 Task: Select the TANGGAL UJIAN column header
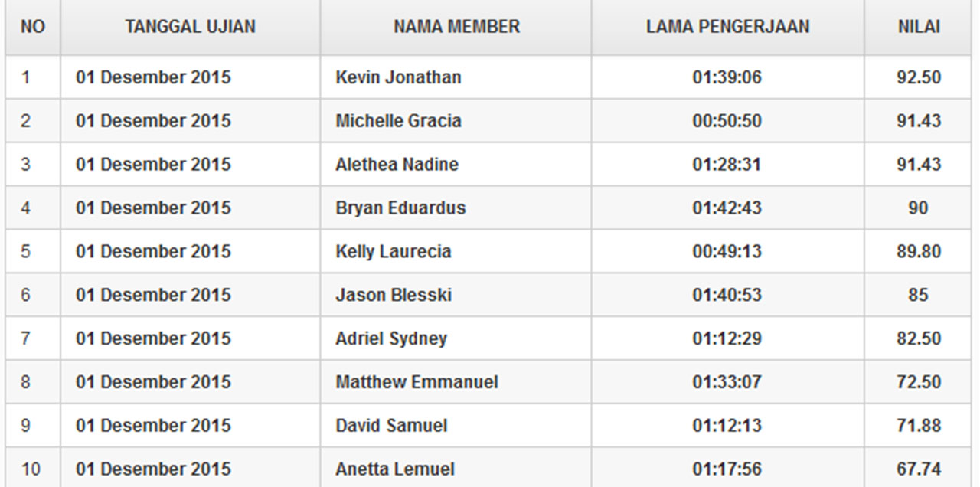tap(191, 27)
